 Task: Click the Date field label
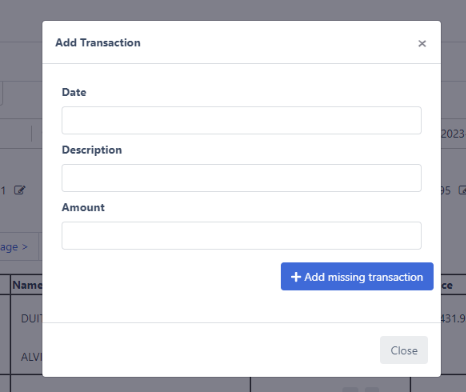coord(74,92)
